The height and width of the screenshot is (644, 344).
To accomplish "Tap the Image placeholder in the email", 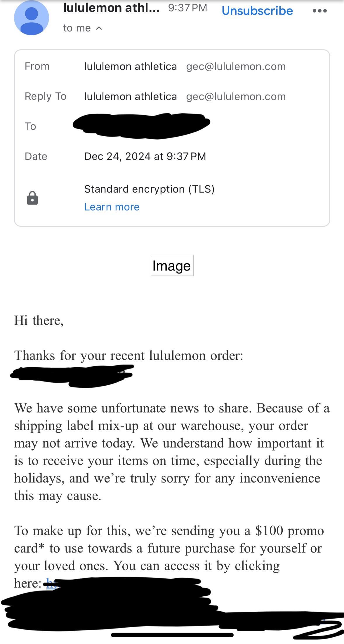I will [172, 265].
